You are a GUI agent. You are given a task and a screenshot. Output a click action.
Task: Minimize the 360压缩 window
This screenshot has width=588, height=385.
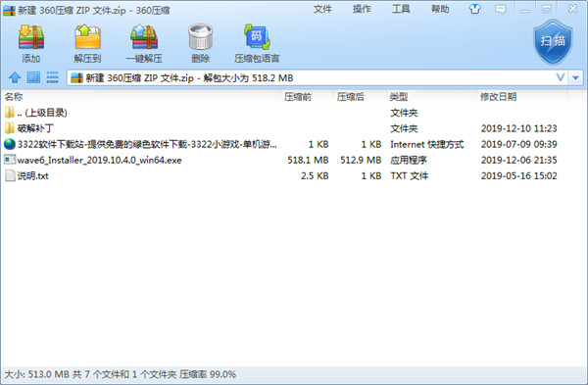[x=525, y=10]
